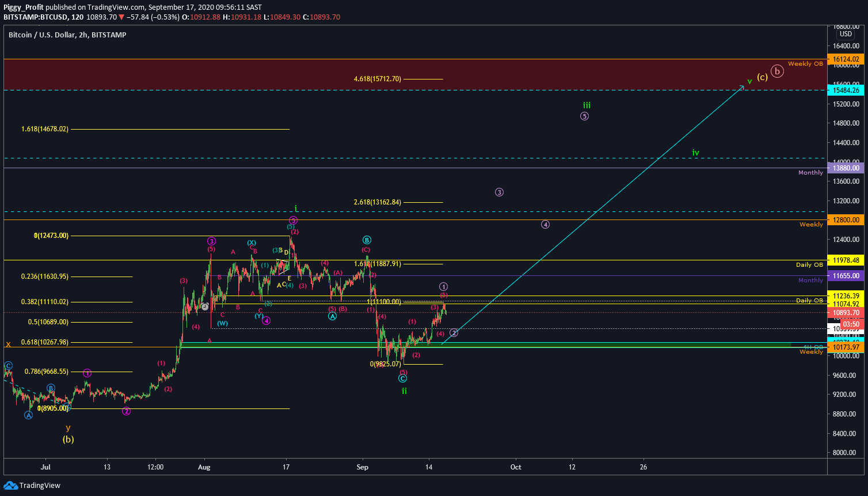Select the purple 11655.00 price label
Image resolution: width=868 pixels, height=496 pixels.
pyautogui.click(x=846, y=276)
